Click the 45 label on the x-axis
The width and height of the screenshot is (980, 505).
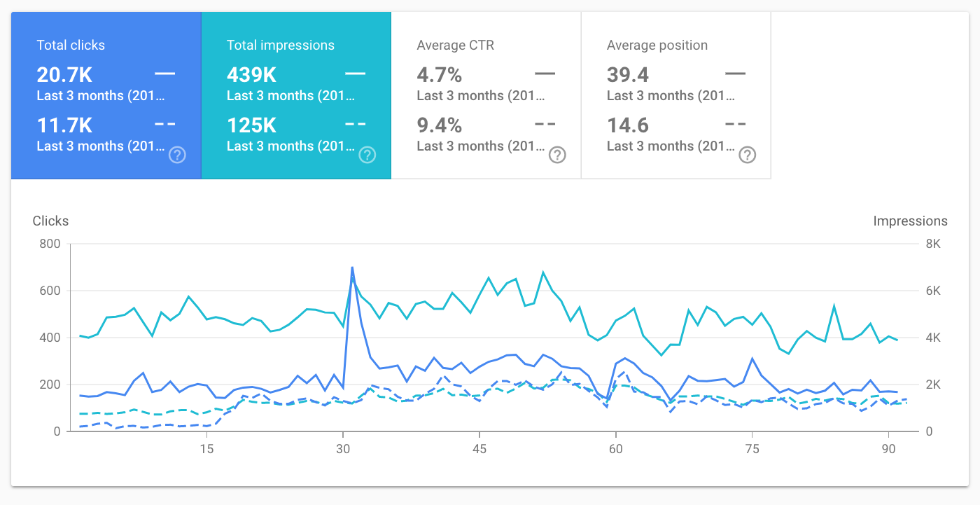479,449
